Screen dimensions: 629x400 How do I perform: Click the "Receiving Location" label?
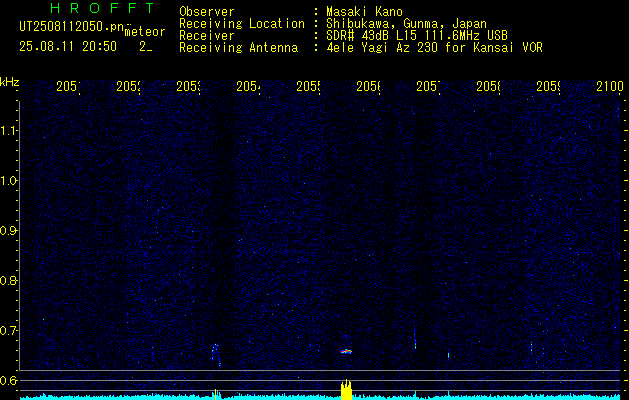coord(242,24)
